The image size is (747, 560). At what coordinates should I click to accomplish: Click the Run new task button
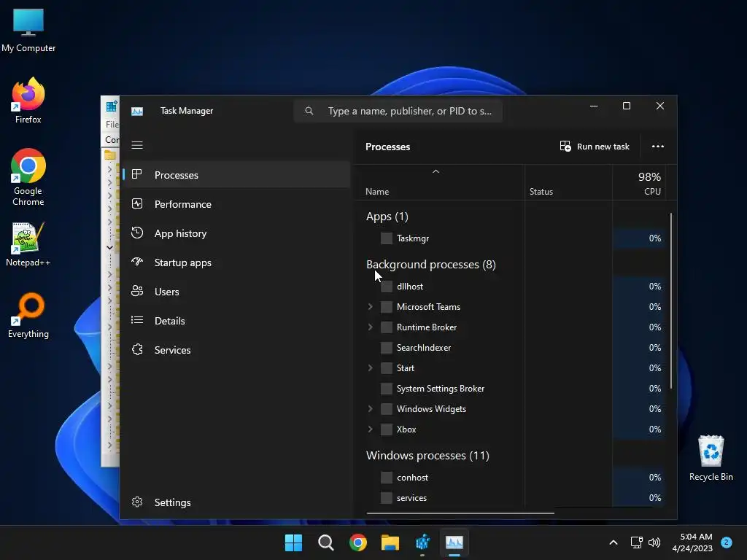595,146
